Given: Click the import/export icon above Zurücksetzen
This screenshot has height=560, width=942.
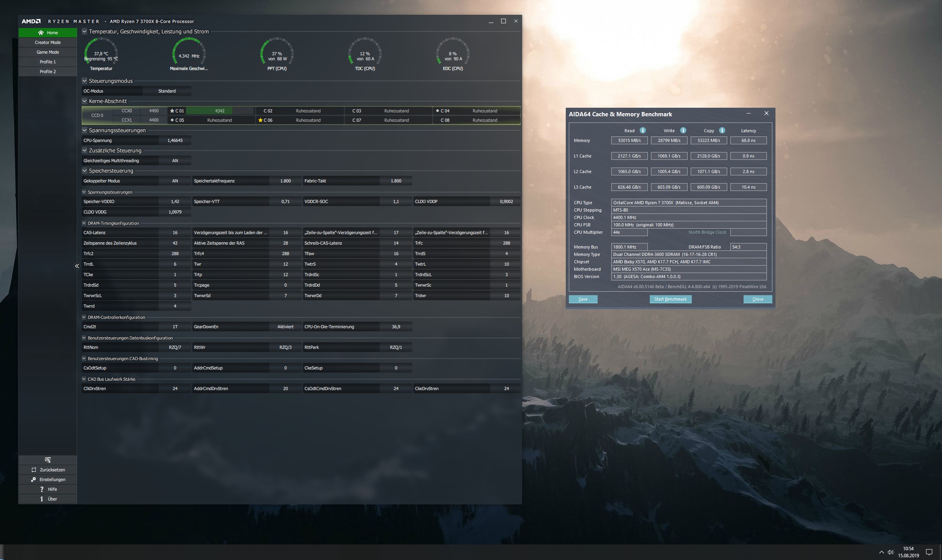Looking at the screenshot, I should tap(48, 460).
